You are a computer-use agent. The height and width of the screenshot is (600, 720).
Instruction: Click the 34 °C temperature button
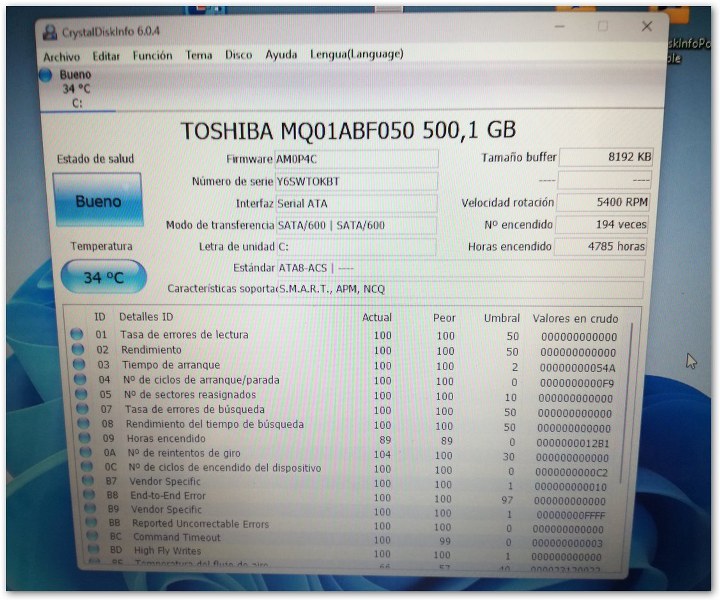click(104, 277)
